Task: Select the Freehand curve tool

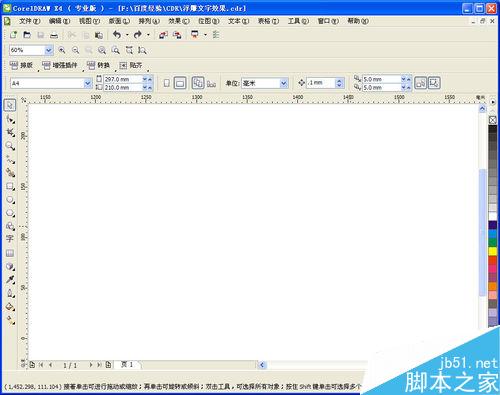Action: coord(10,159)
